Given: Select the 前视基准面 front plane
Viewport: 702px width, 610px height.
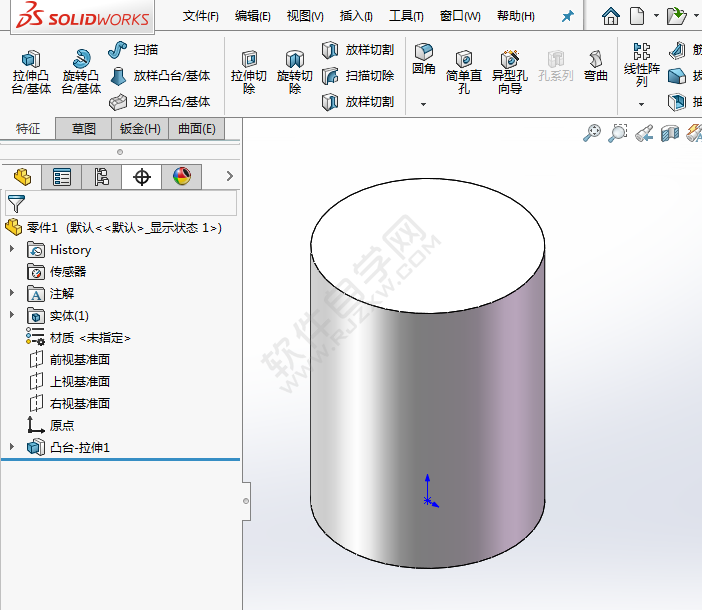Looking at the screenshot, I should click(69, 359).
